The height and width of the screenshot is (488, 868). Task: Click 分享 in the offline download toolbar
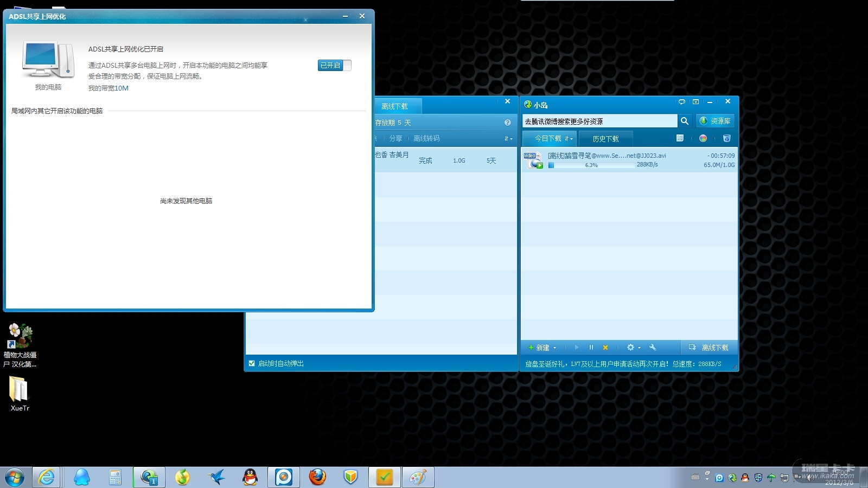pos(396,138)
